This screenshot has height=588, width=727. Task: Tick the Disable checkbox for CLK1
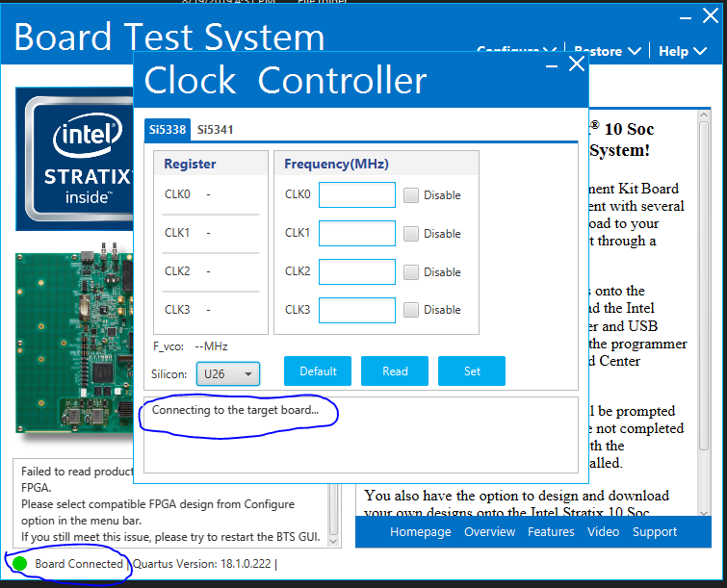(411, 234)
